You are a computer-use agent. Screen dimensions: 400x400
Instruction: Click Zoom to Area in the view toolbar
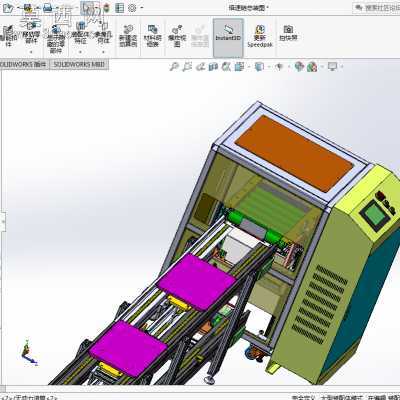click(x=187, y=67)
